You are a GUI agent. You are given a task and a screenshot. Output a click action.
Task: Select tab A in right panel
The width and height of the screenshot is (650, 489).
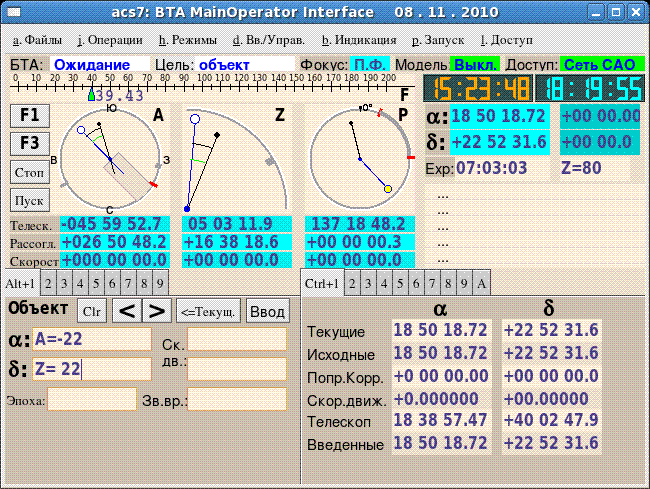[x=482, y=283]
